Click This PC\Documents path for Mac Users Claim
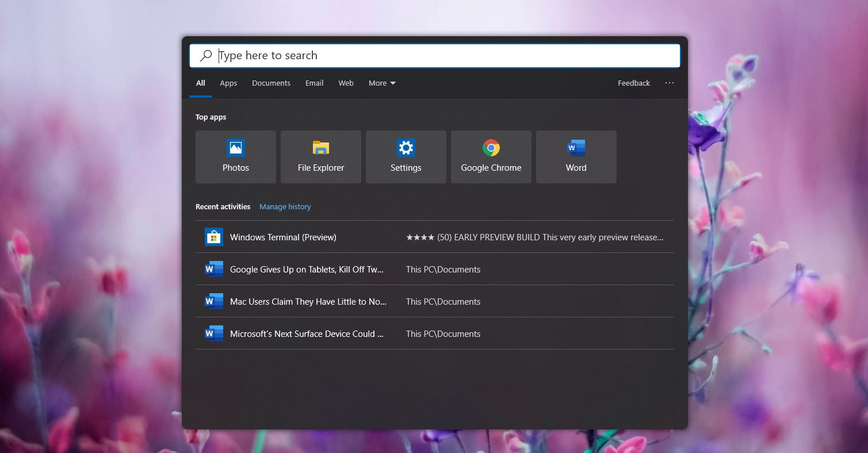 coord(443,301)
